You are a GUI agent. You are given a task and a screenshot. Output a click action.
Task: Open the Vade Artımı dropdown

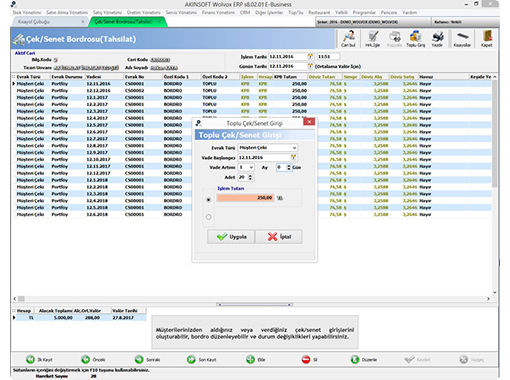pyautogui.click(x=251, y=167)
